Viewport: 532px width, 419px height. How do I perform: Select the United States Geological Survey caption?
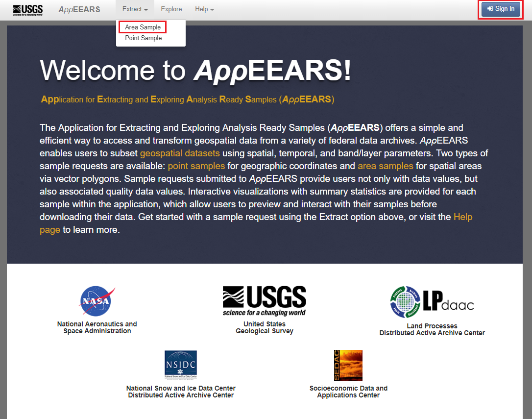(265, 328)
